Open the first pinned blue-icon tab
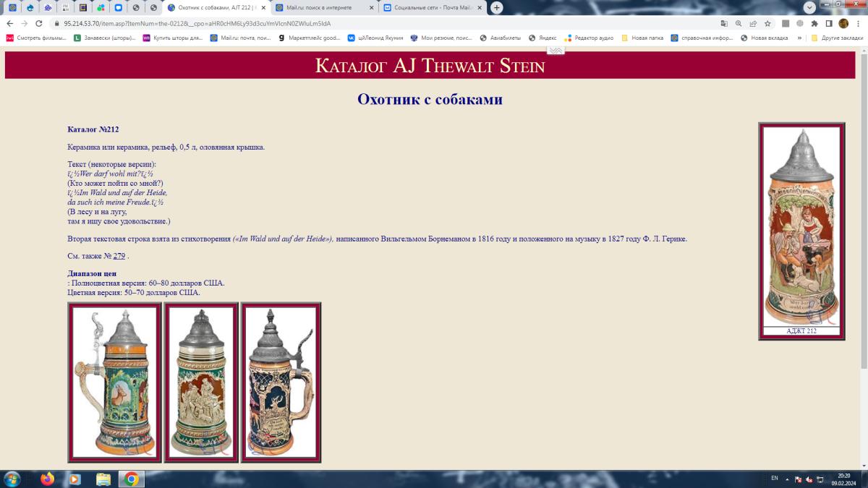Image resolution: width=868 pixels, height=488 pixels. pyautogui.click(x=12, y=7)
